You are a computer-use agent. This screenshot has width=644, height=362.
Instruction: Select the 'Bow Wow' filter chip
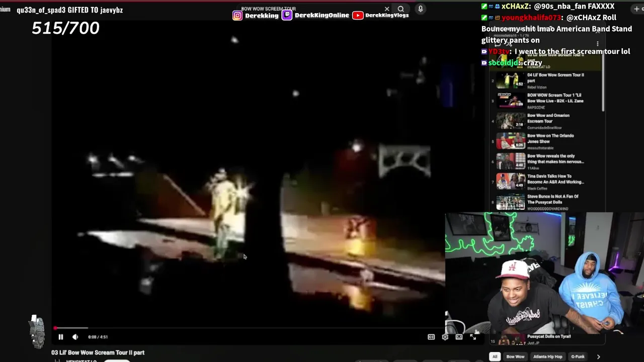point(515,356)
